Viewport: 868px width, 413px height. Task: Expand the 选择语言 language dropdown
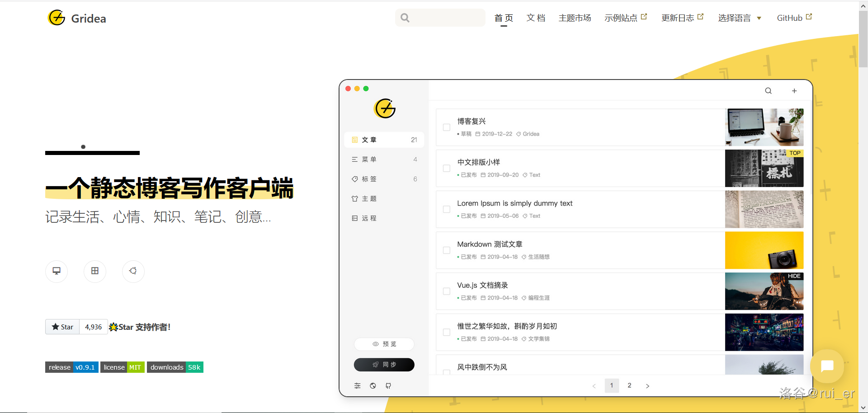(x=740, y=18)
